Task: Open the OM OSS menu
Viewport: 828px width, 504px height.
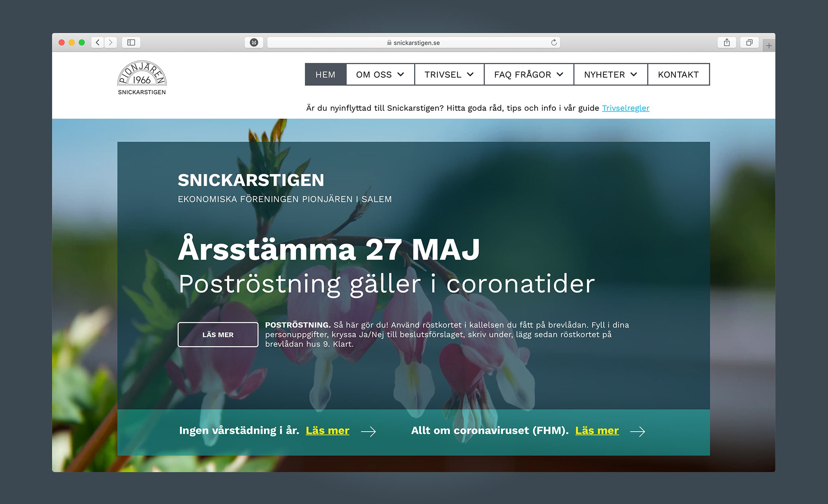Action: point(380,75)
